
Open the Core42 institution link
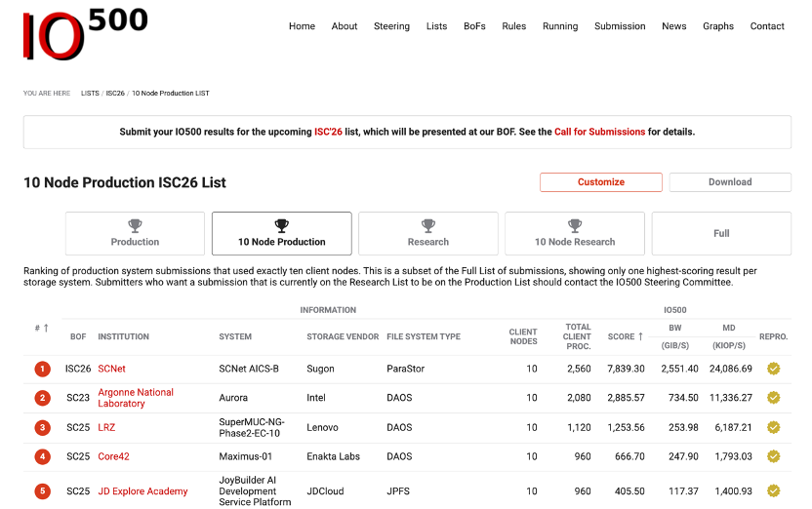click(x=113, y=456)
